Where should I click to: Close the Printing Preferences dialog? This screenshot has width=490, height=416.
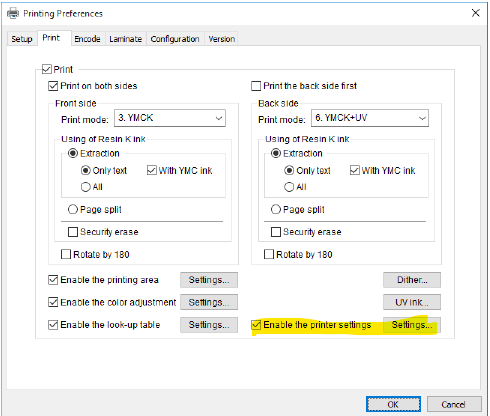coord(476,13)
